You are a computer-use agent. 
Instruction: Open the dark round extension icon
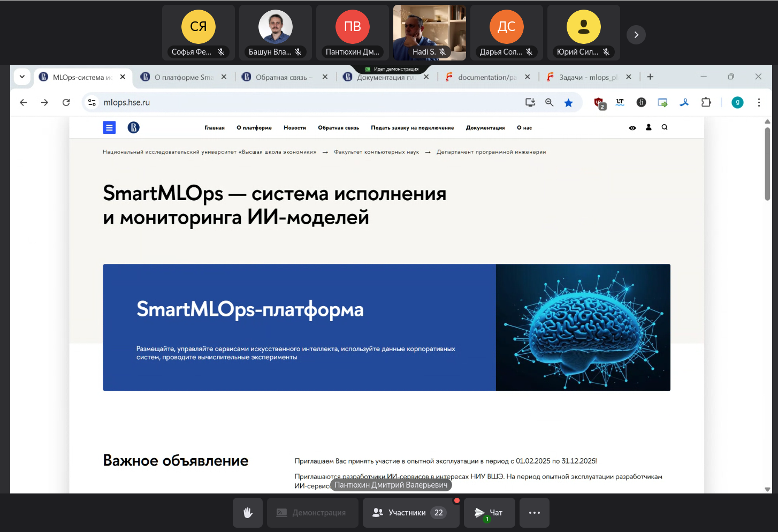pos(641,102)
